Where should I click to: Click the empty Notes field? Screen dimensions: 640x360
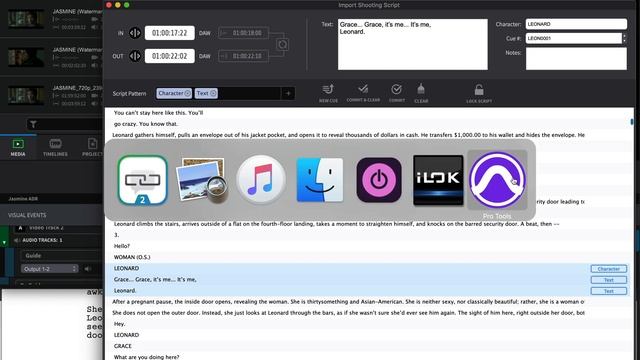pos(576,58)
